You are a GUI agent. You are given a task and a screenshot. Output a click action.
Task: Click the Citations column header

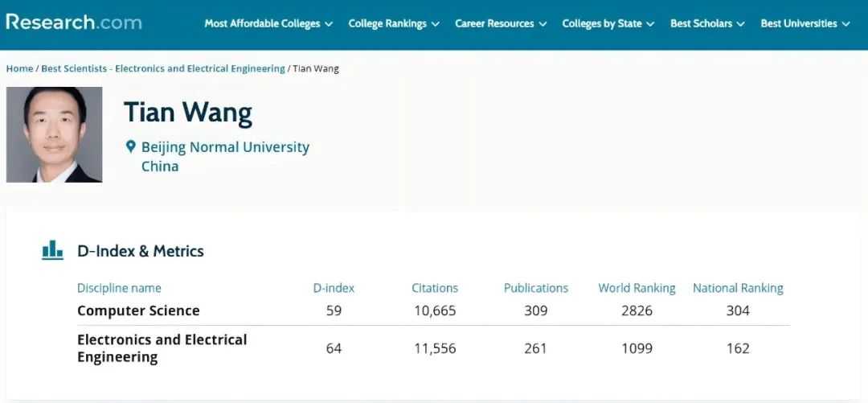click(435, 288)
